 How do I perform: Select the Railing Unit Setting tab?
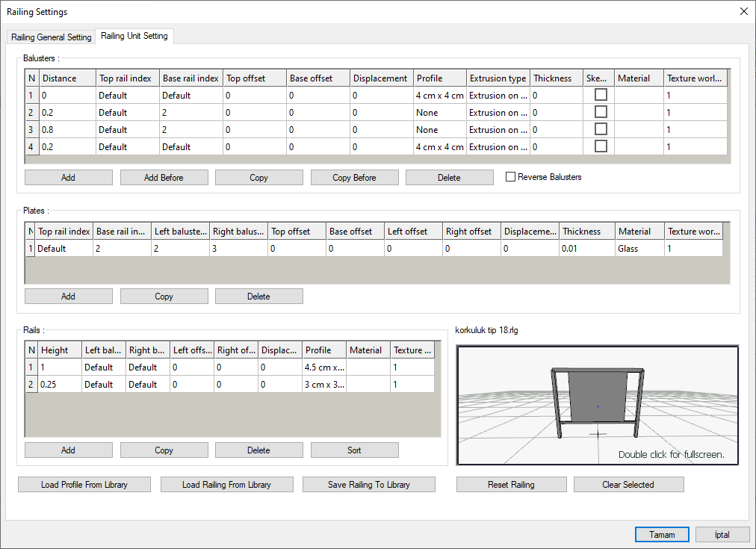click(134, 36)
